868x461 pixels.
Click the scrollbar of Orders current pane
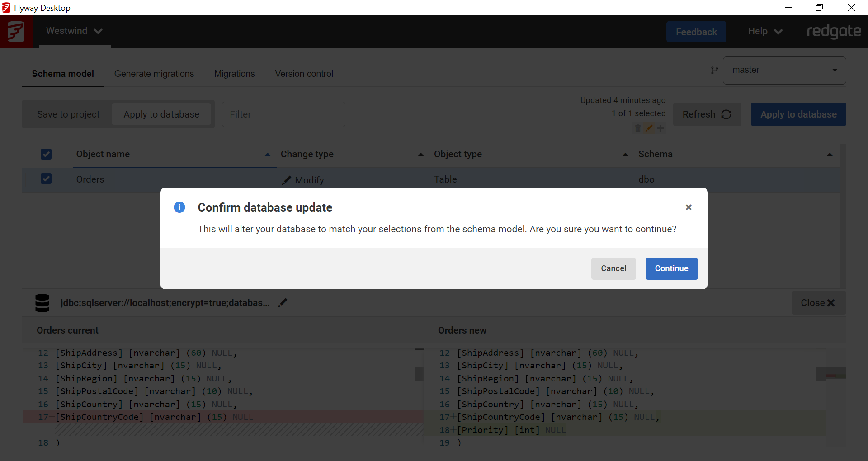(x=419, y=373)
